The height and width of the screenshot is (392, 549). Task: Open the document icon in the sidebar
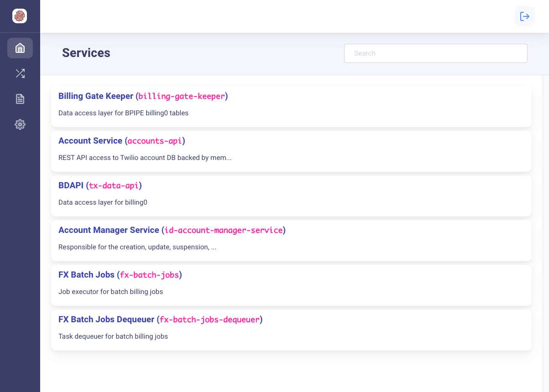[20, 99]
